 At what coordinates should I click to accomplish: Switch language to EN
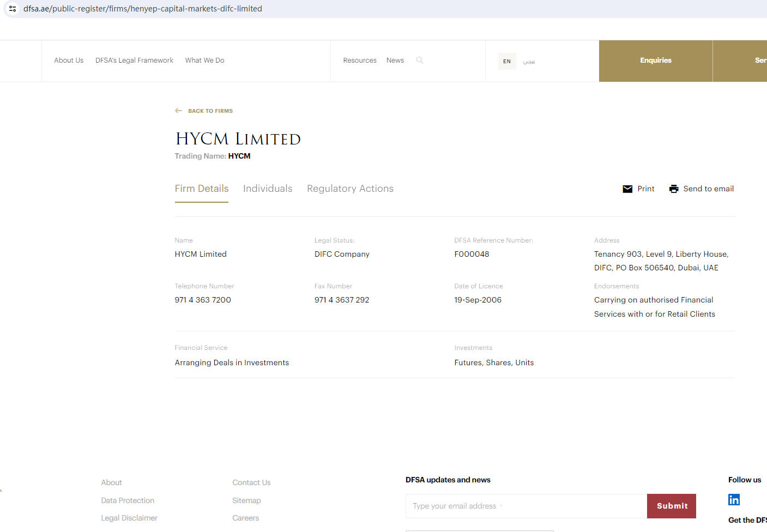point(507,61)
